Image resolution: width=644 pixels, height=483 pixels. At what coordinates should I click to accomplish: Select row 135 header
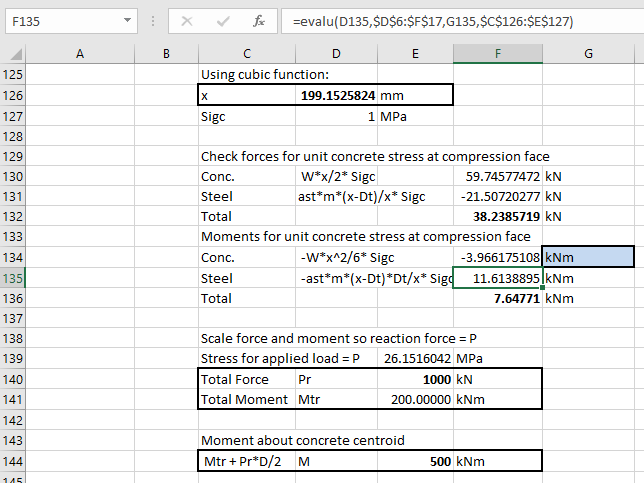click(x=16, y=277)
